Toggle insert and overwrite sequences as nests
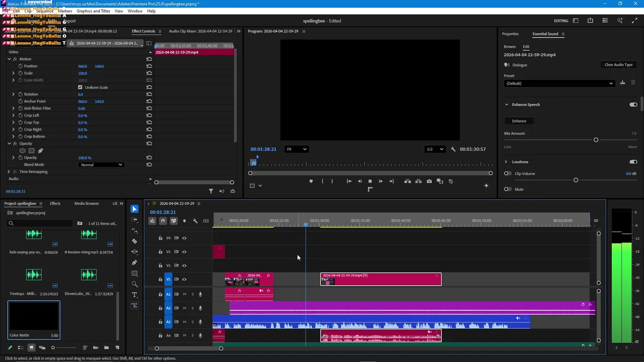644x362 pixels. (x=152, y=221)
